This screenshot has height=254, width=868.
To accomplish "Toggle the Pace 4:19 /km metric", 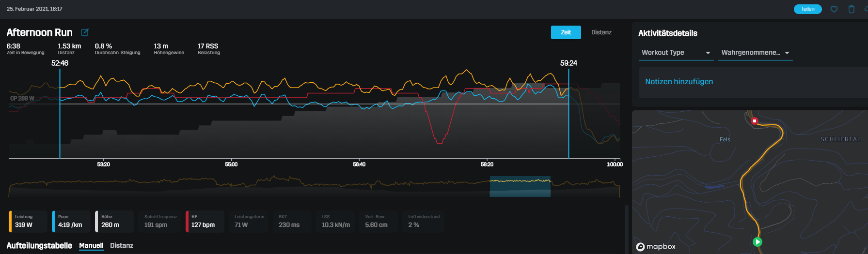I will click(x=71, y=221).
